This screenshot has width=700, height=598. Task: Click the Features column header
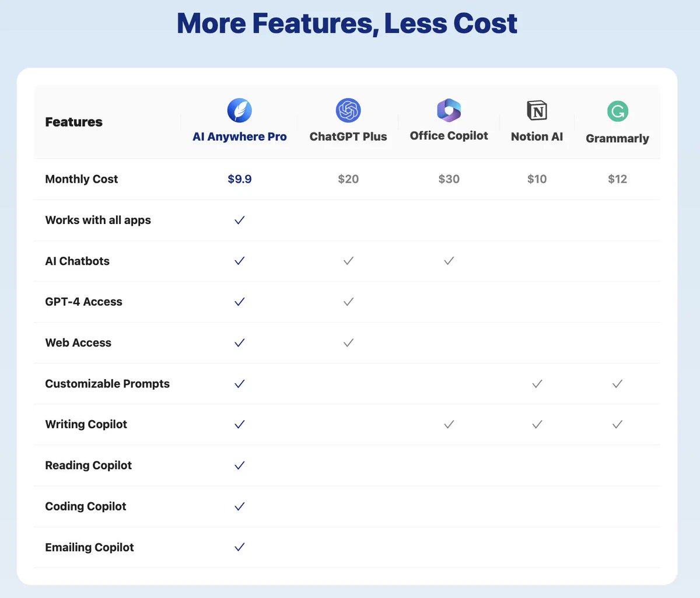click(x=73, y=122)
